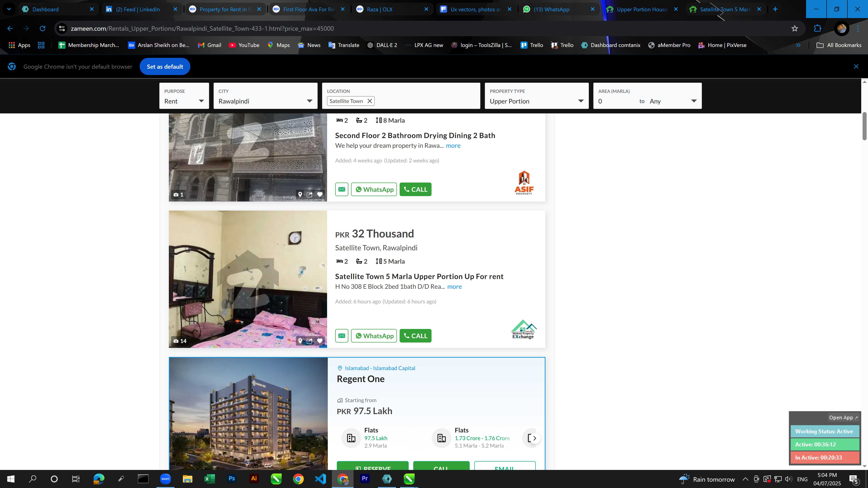Open ASIF Property agency logo
Viewport: 868px width, 488px height.
(x=524, y=183)
